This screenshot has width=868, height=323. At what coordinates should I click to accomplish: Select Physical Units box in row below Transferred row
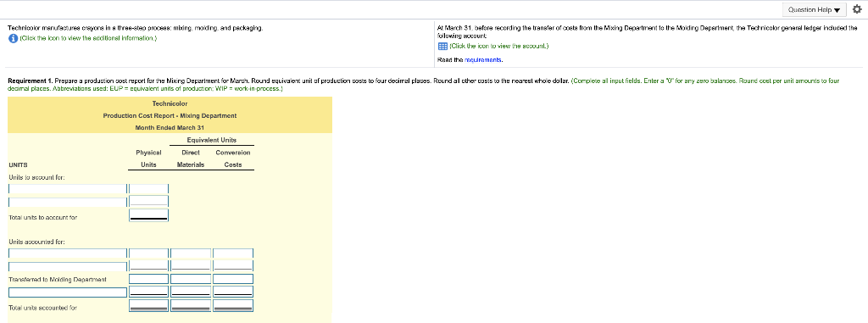[148, 292]
